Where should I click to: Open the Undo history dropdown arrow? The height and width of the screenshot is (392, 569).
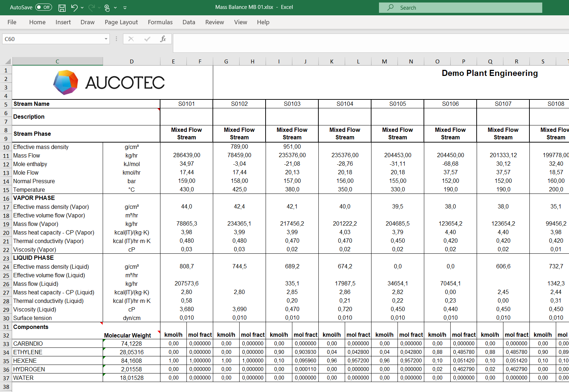pos(82,7)
